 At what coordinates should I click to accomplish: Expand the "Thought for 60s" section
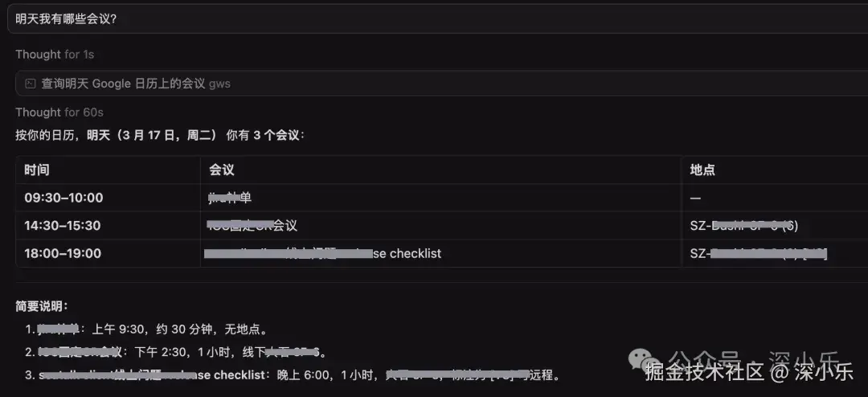pos(59,113)
